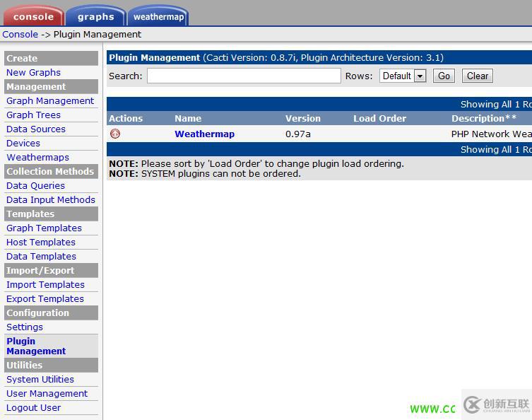Follow the Console breadcrumb link
The height and width of the screenshot is (420, 532).
[x=20, y=34]
